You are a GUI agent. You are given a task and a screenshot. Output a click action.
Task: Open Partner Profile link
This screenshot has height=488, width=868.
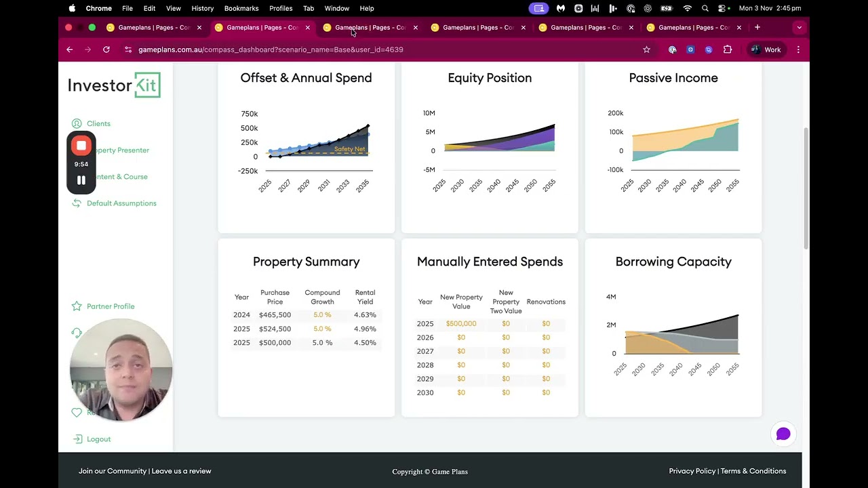pyautogui.click(x=111, y=306)
